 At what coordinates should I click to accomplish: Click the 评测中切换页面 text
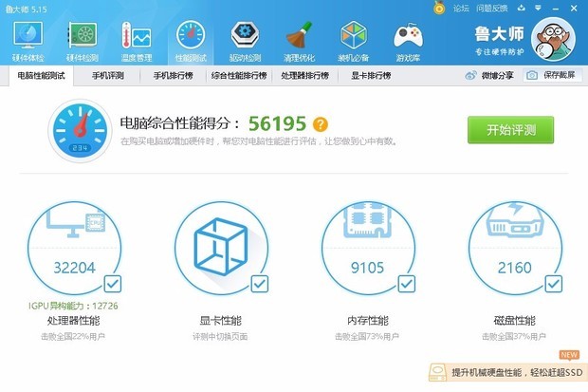[220, 336]
